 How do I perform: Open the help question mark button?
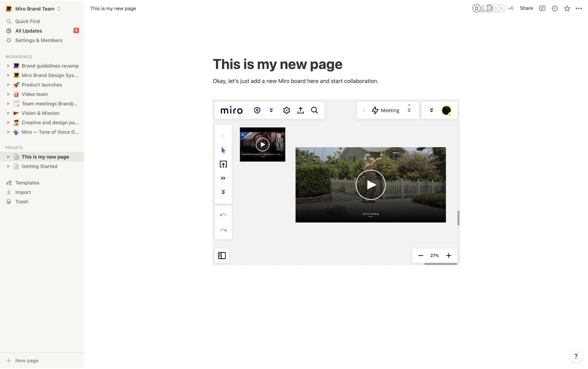576,356
